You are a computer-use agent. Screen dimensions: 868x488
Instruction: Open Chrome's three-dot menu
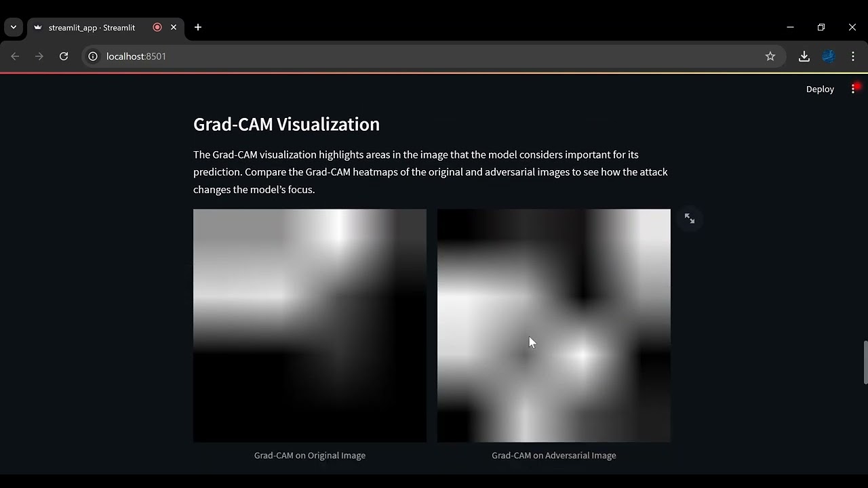coord(853,56)
